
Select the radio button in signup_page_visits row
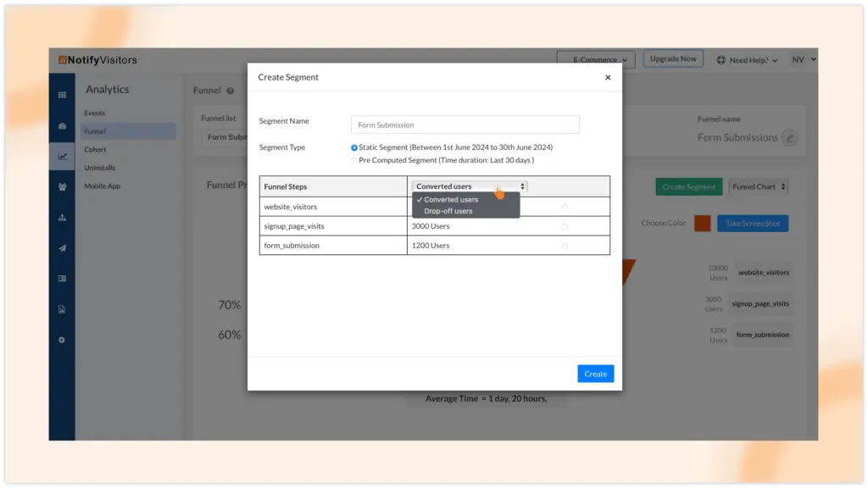tap(565, 226)
